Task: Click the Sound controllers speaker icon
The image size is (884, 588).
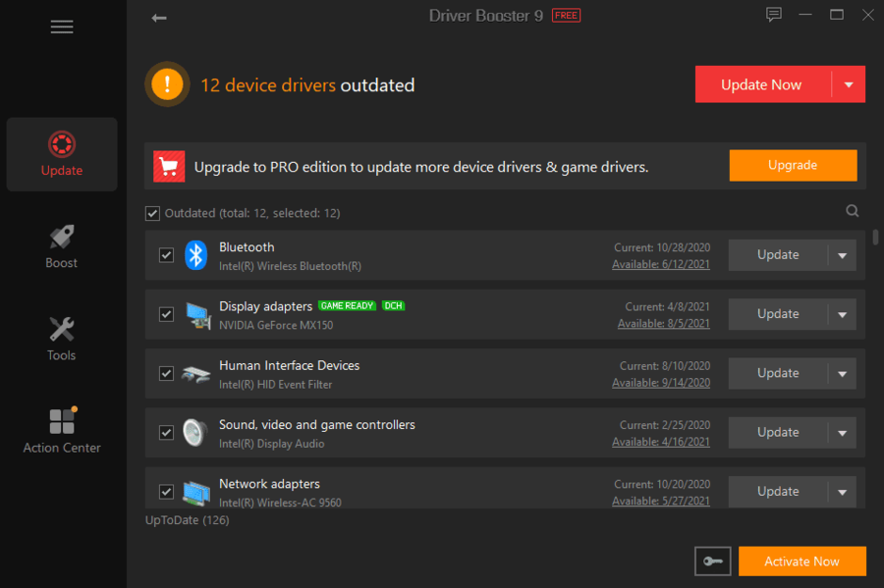Action: coord(195,433)
